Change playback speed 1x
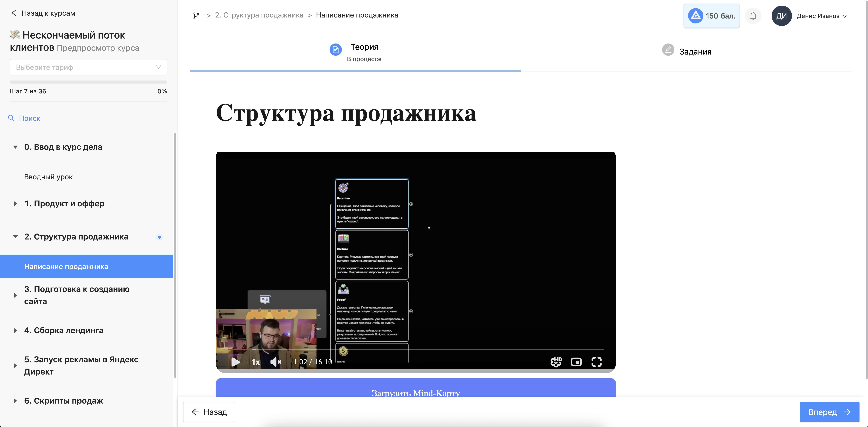 256,362
